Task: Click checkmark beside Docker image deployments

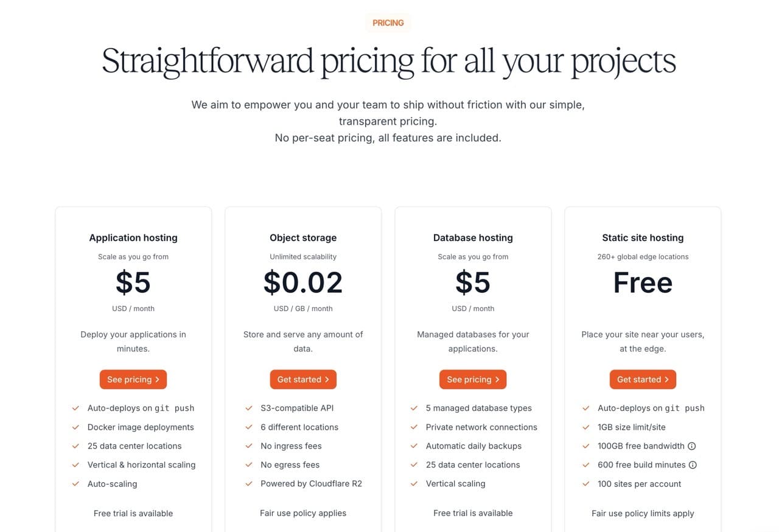Action: (75, 427)
